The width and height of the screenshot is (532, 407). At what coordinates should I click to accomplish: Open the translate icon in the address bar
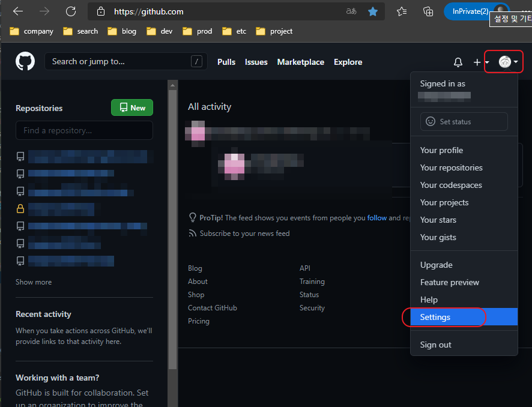[x=351, y=11]
